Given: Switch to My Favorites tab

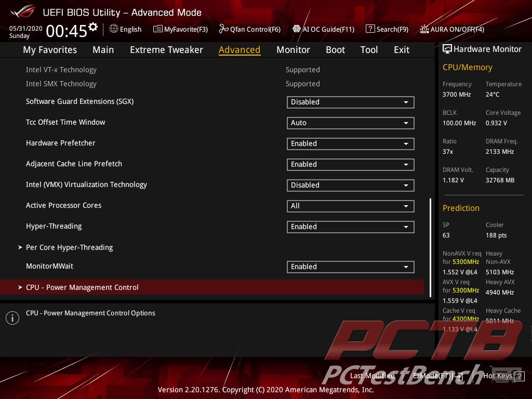Looking at the screenshot, I should tap(50, 50).
